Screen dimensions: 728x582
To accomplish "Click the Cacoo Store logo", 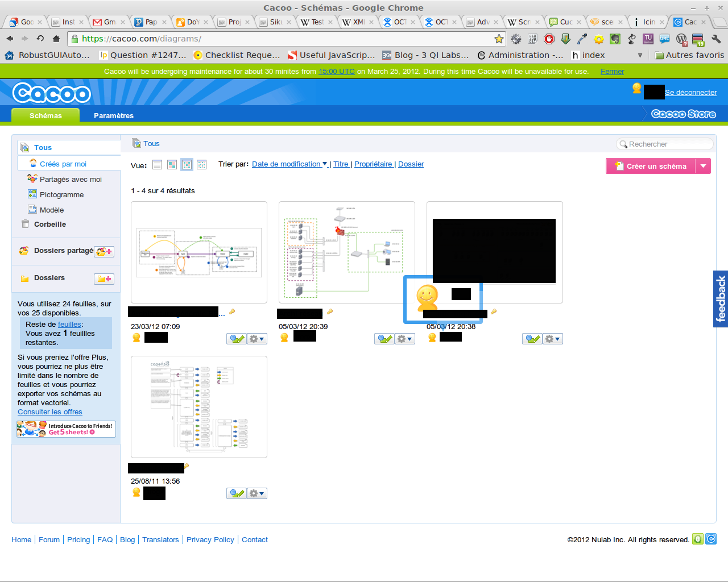I will point(683,114).
